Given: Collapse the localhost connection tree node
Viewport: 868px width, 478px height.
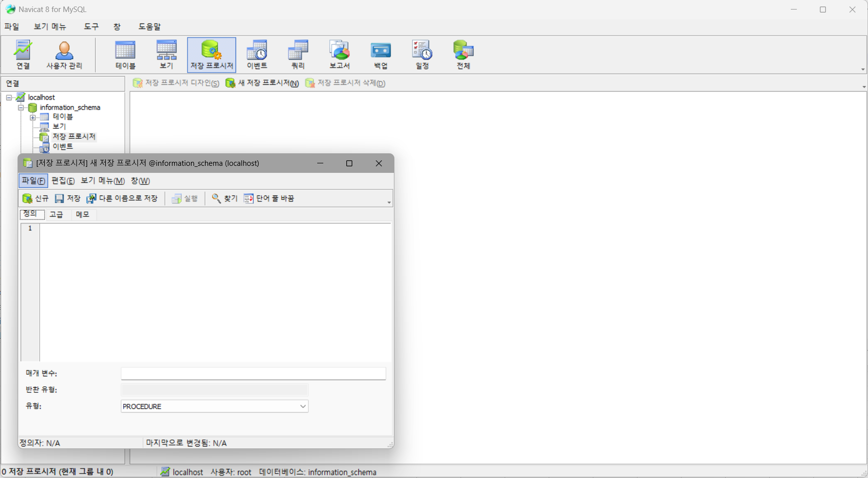Looking at the screenshot, I should (x=9, y=97).
